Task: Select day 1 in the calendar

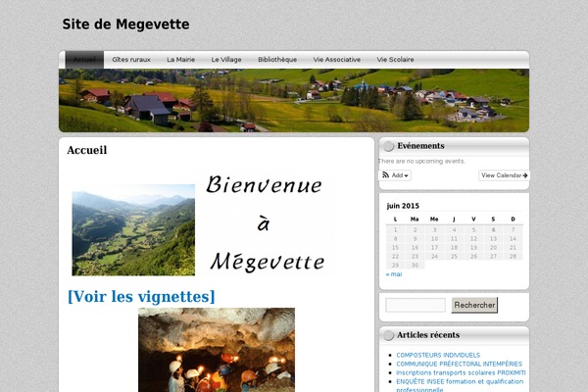Action: tap(395, 230)
